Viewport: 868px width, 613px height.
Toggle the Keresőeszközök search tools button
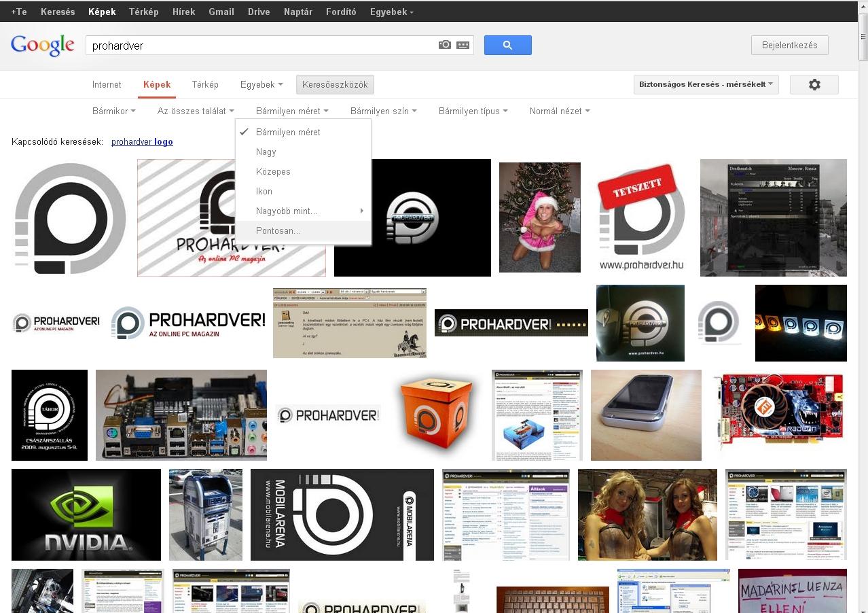pos(335,84)
